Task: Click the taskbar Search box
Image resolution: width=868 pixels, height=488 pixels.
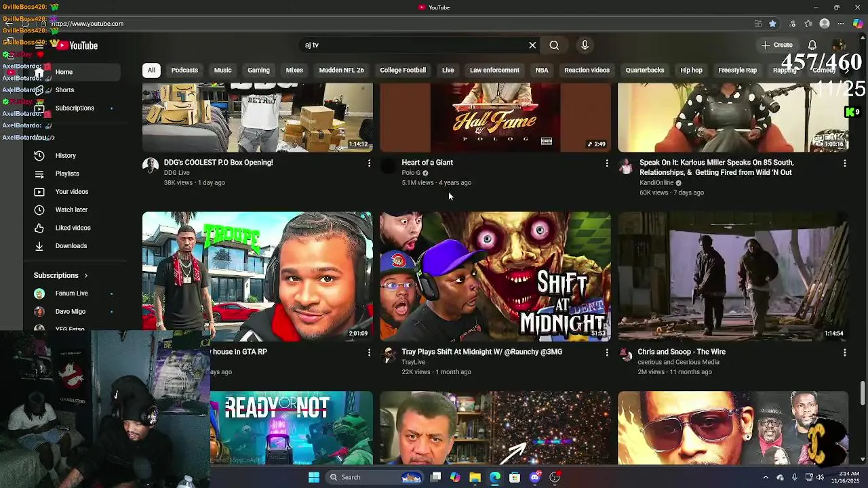Action: click(x=374, y=477)
